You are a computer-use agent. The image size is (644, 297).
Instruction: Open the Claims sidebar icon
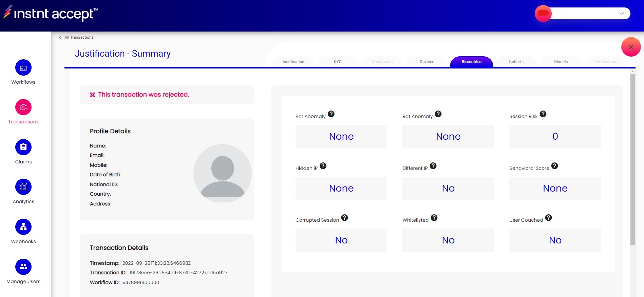23,147
